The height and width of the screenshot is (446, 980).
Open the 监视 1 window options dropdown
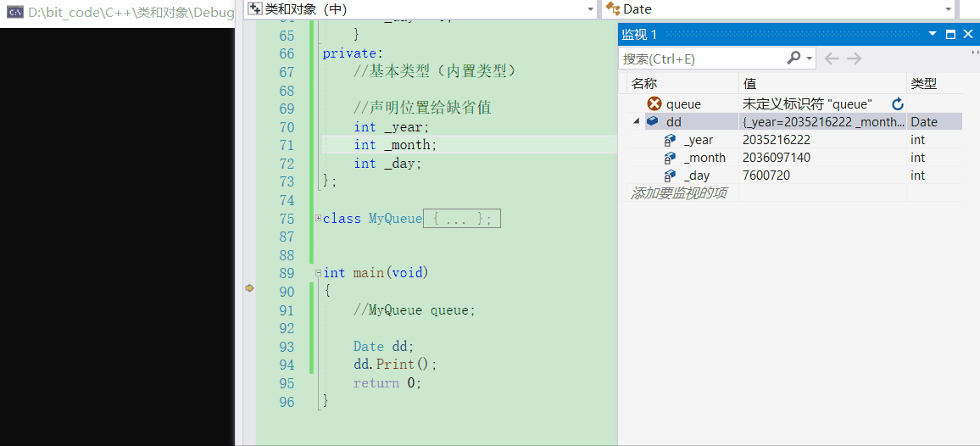(x=933, y=34)
